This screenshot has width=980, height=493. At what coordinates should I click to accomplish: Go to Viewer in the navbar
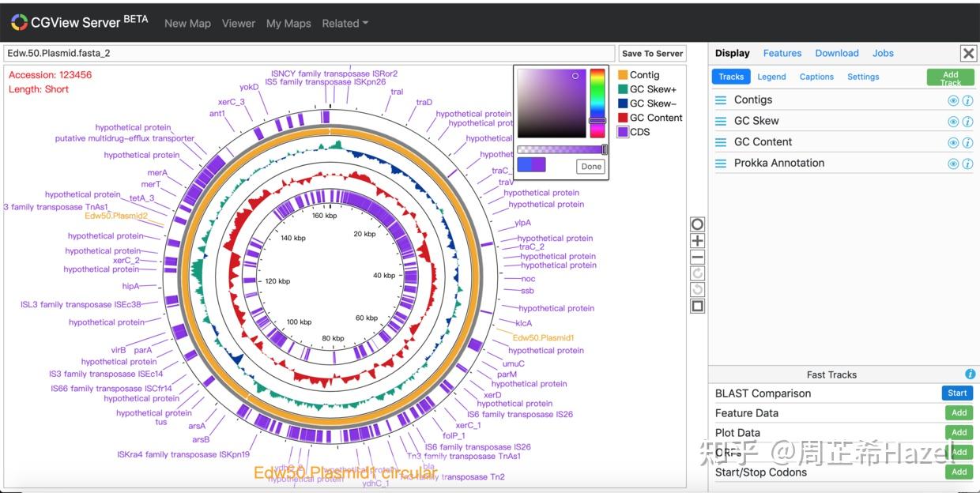(239, 24)
